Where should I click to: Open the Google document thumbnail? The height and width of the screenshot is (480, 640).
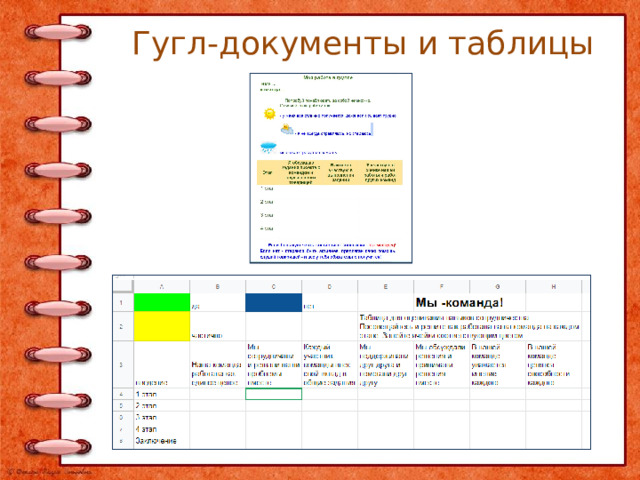click(331, 168)
